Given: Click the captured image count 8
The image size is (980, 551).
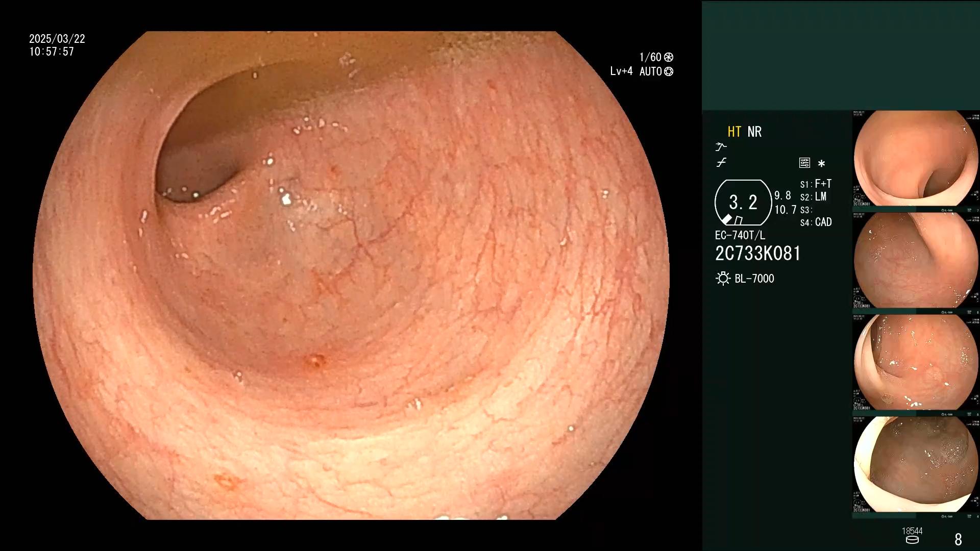Looking at the screenshot, I should click(x=958, y=539).
